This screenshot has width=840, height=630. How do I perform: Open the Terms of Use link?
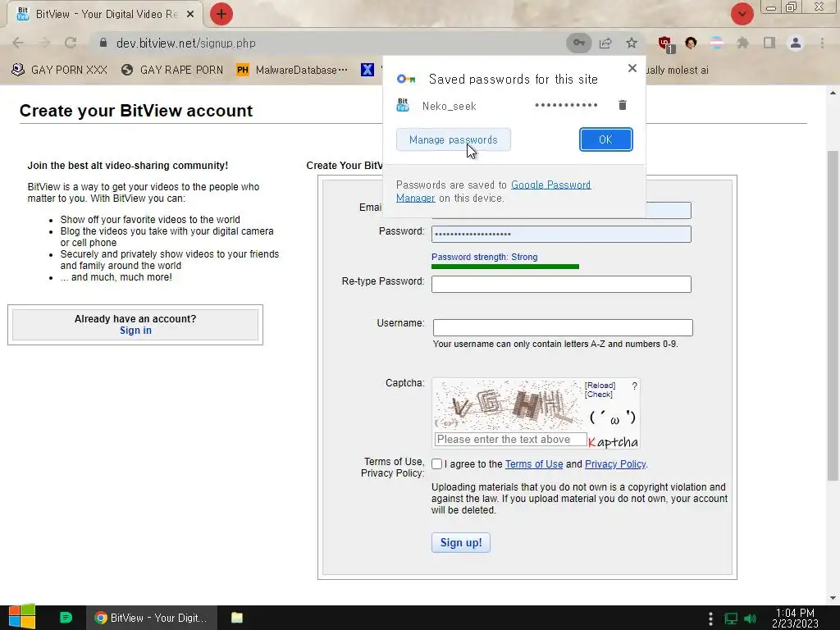click(x=533, y=464)
